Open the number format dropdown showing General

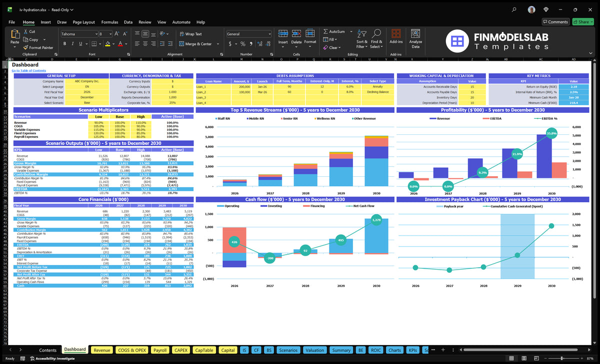point(269,34)
